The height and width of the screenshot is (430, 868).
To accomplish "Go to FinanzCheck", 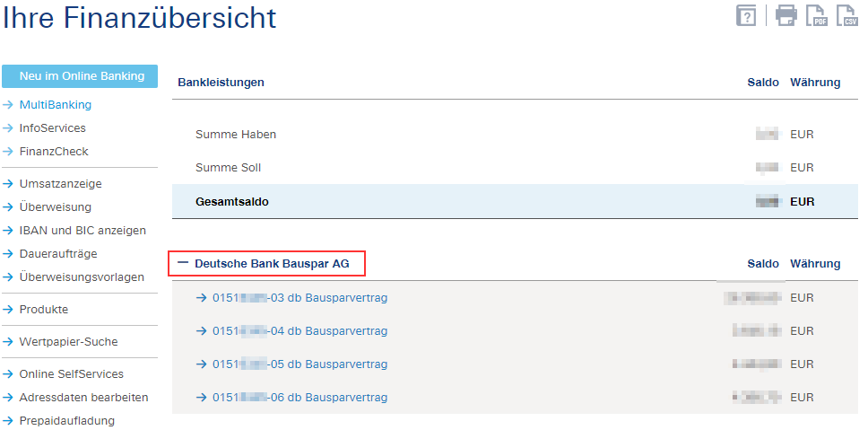I will point(54,152).
